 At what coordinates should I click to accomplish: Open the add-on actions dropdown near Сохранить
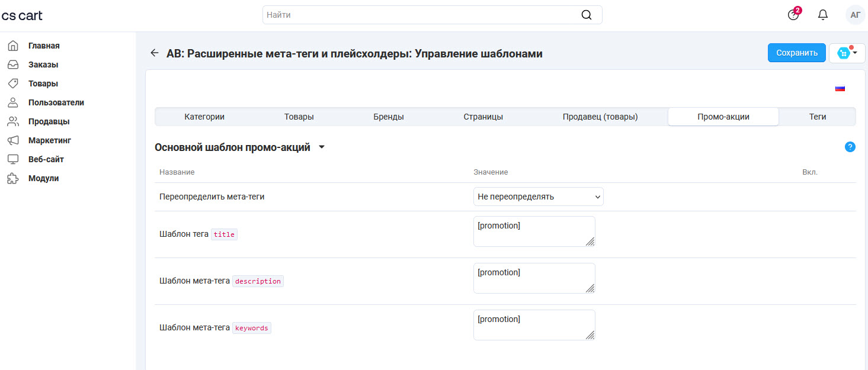(x=846, y=53)
